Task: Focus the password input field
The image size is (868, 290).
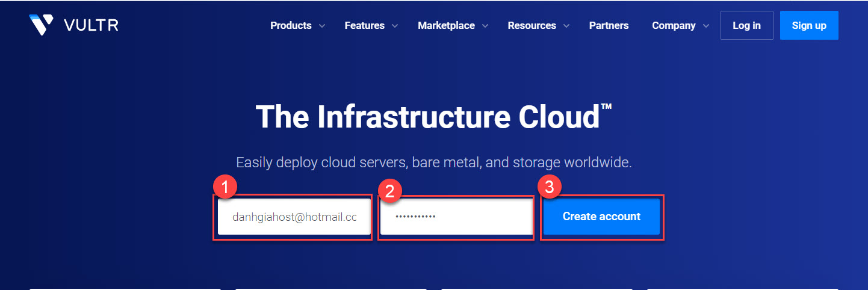Action: pos(456,217)
